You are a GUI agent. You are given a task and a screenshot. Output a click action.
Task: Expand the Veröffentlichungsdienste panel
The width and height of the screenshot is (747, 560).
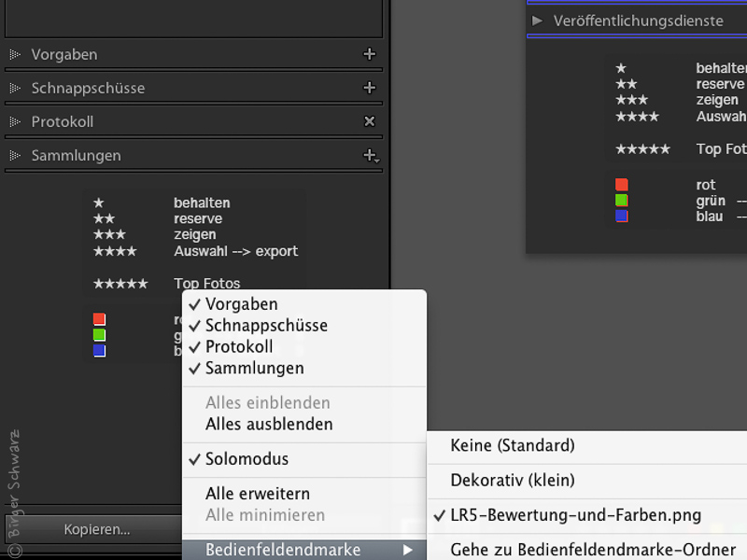point(537,21)
